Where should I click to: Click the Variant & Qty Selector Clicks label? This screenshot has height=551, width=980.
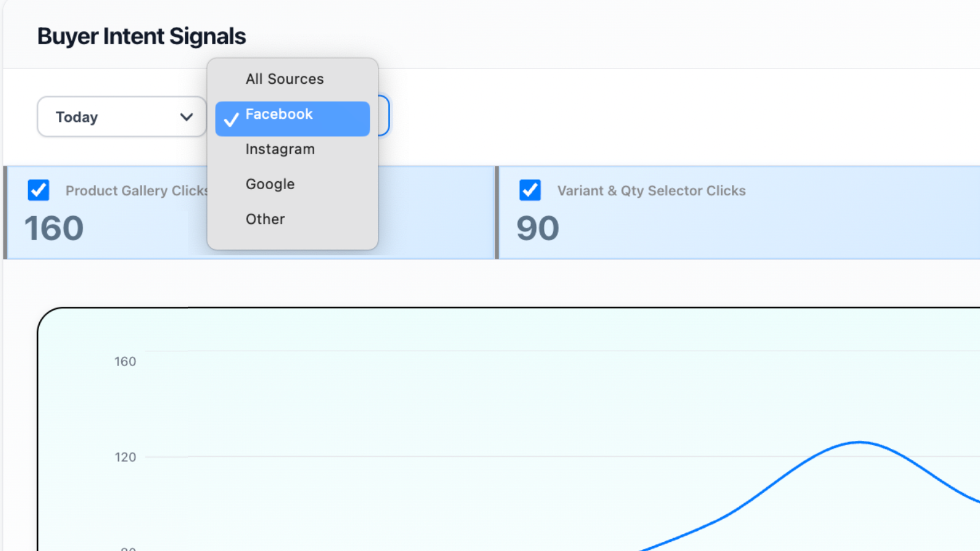651,191
